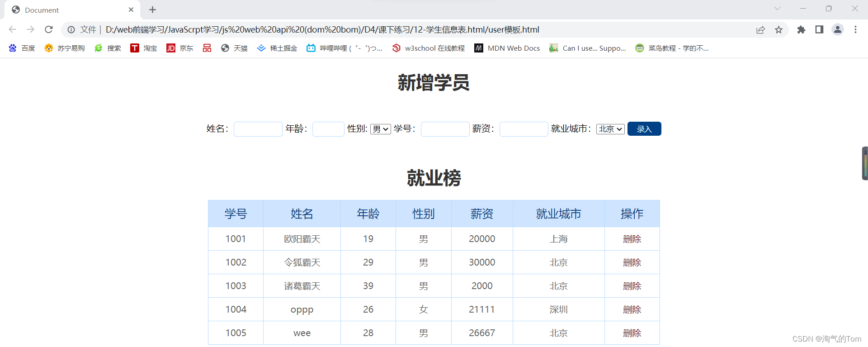Screen dimensions: 868x347
Task: Click the city cell 深圳
Action: click(x=559, y=309)
